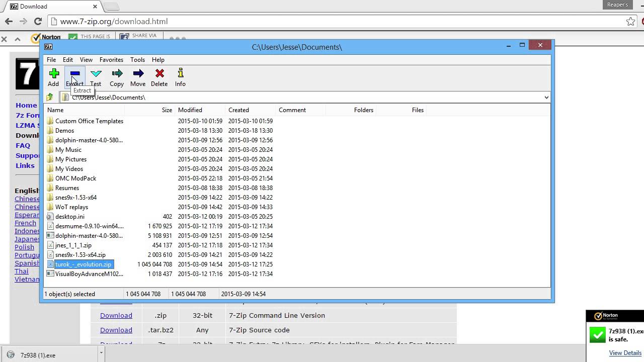Open the FAQ link on 7-zip page
The width and height of the screenshot is (644, 362).
point(23,145)
